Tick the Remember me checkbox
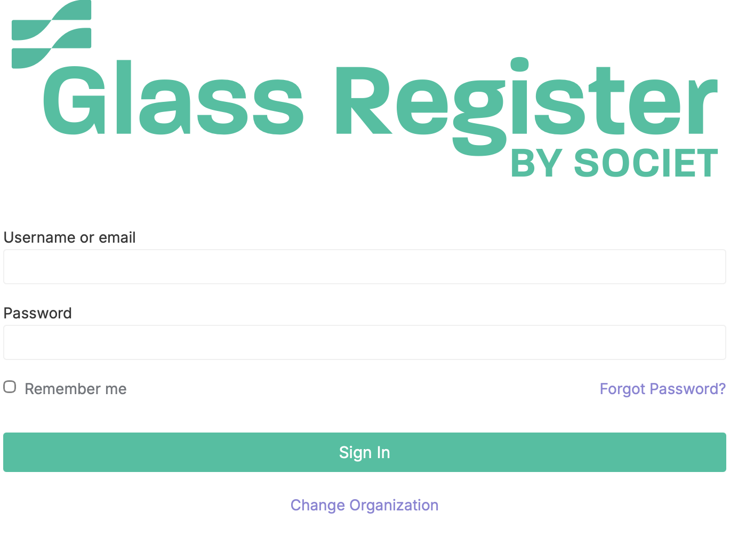This screenshot has width=738, height=560. point(10,387)
